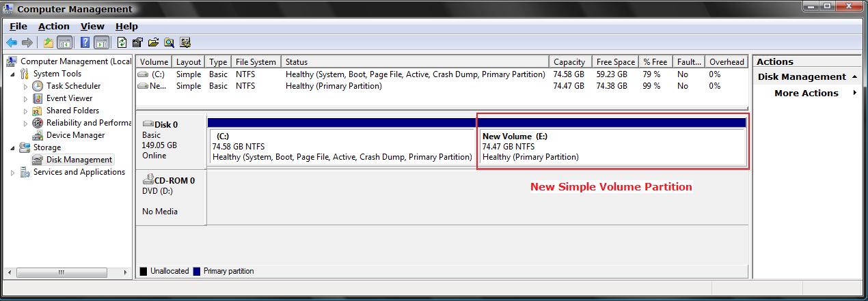Collapse the System Tools tree node
Screen dimensions: 868x301
pos(13,74)
